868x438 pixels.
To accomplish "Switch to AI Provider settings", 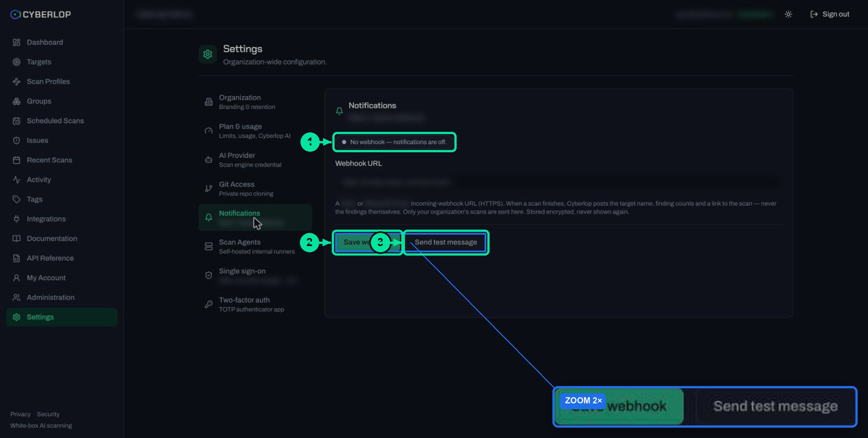I will [x=255, y=160].
